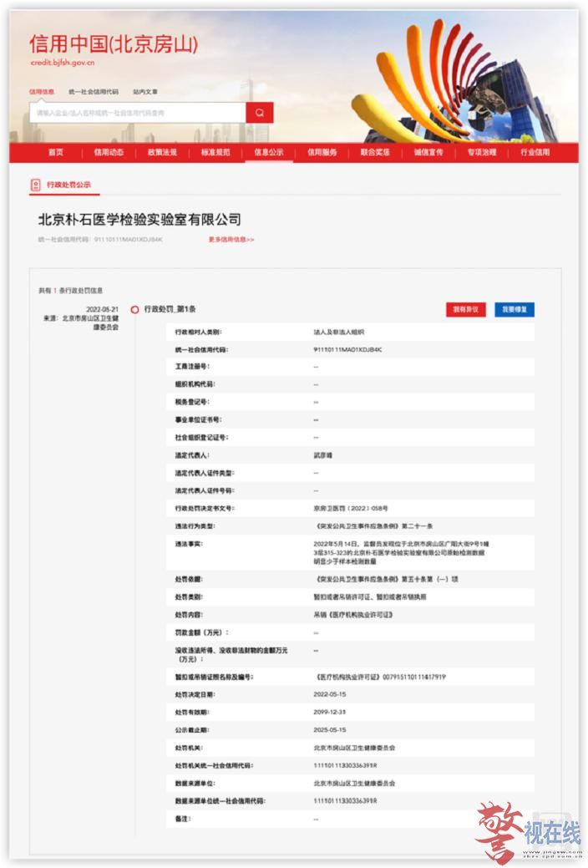This screenshot has width=588, height=868.
Task: Open the 信息公示 navigation item
Action: click(269, 152)
